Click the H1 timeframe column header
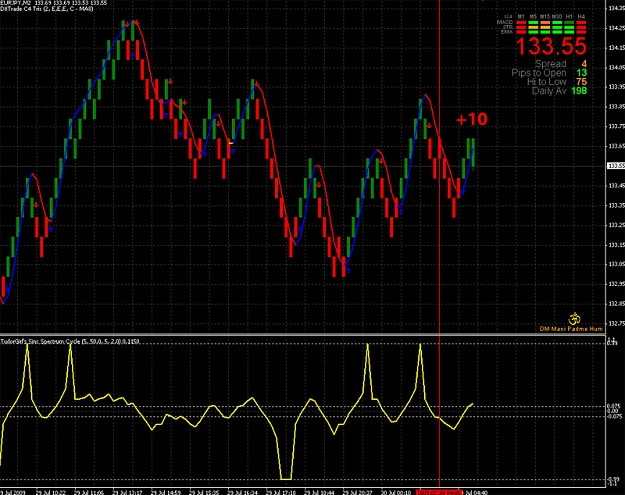 569,17
